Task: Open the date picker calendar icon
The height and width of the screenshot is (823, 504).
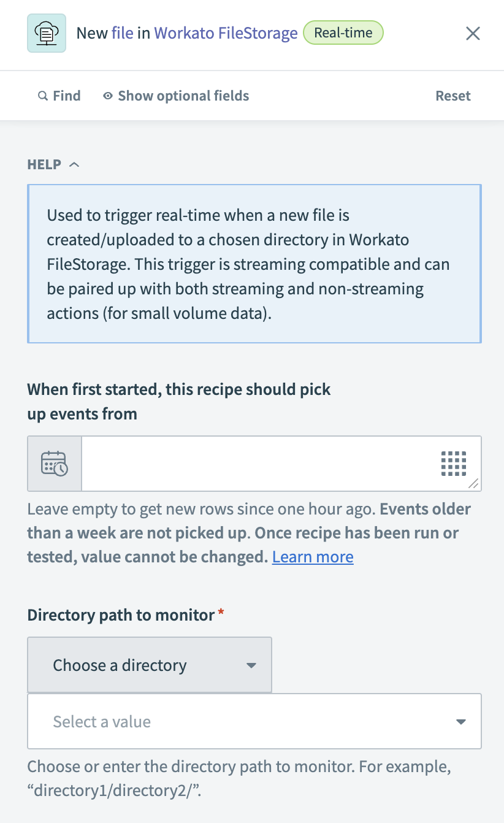Action: pos(54,464)
